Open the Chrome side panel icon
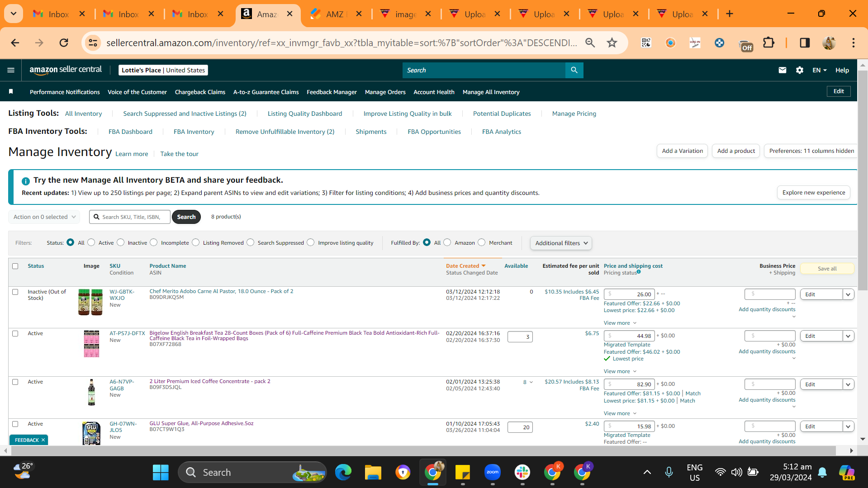 805,43
